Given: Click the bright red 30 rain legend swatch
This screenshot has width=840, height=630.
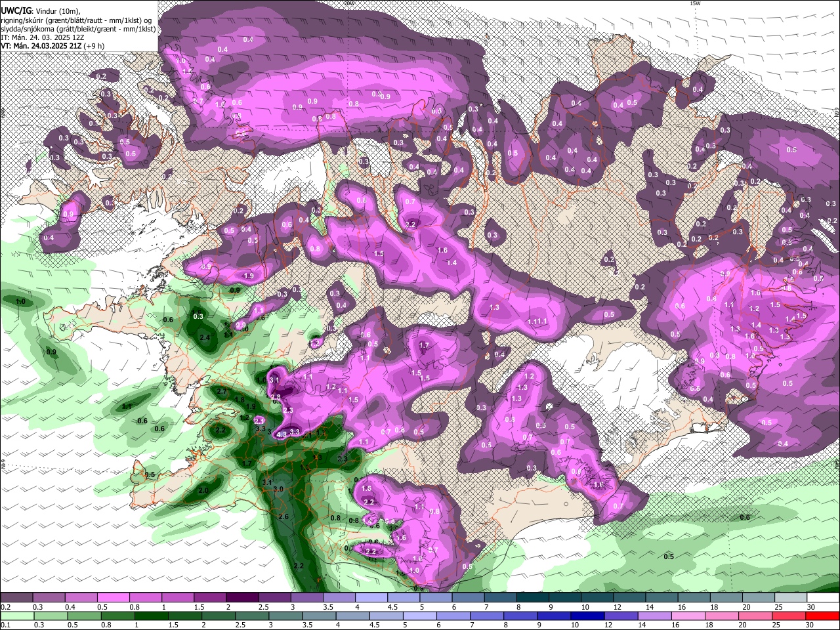Looking at the screenshot, I should pos(823,615).
